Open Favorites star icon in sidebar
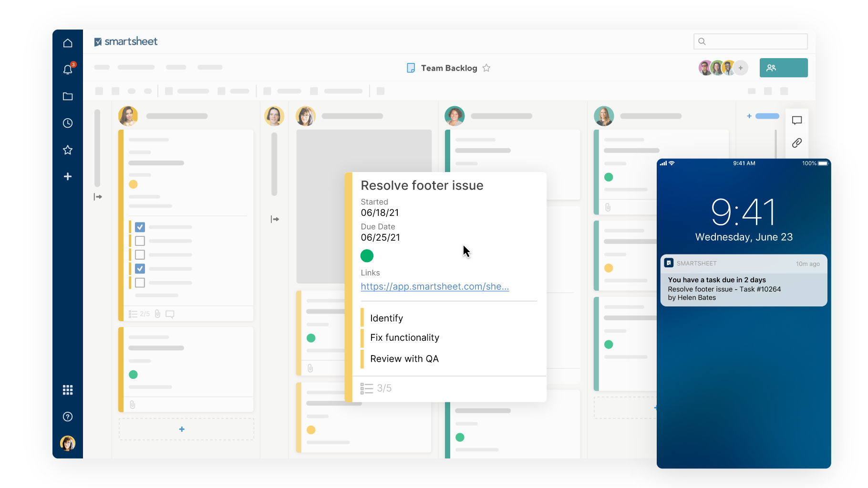Viewport: 868px width, 488px height. pyautogui.click(x=68, y=150)
